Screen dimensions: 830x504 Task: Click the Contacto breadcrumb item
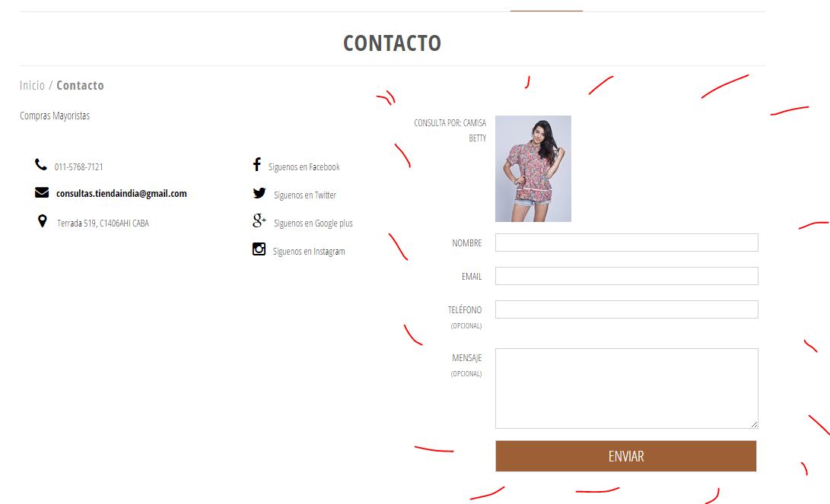(x=80, y=85)
